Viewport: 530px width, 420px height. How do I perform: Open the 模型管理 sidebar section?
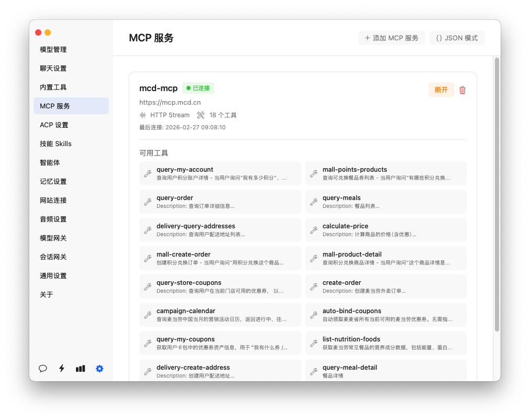(53, 50)
